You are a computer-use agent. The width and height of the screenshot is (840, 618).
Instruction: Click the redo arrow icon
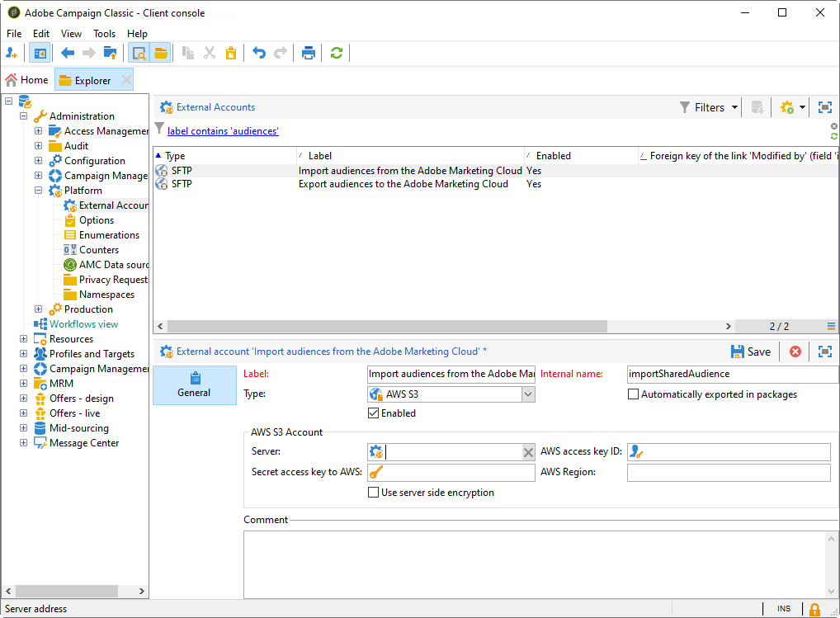[281, 53]
